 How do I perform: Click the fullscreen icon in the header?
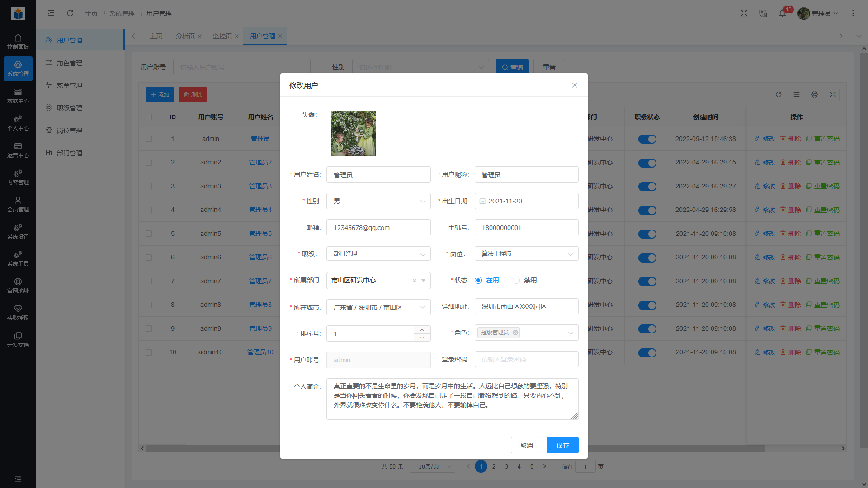(x=744, y=14)
